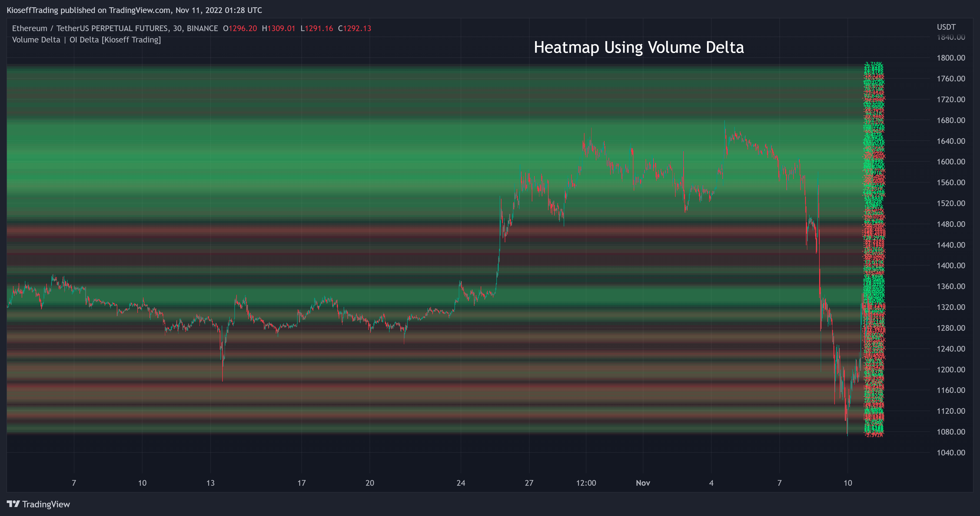Click the 1080.00 price axis label

tap(951, 432)
